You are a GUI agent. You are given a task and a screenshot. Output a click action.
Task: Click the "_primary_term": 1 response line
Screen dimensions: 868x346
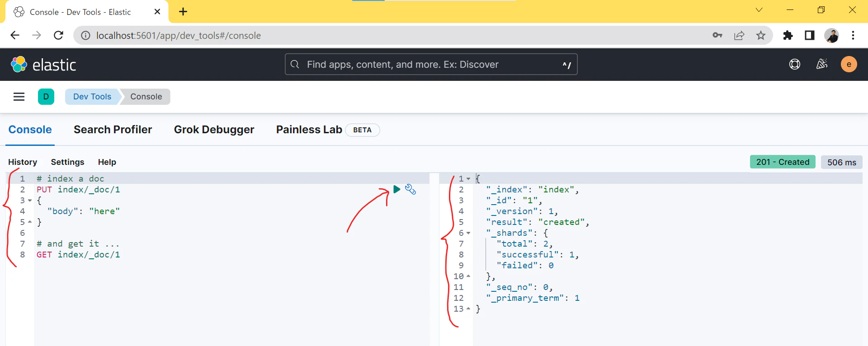click(x=533, y=298)
